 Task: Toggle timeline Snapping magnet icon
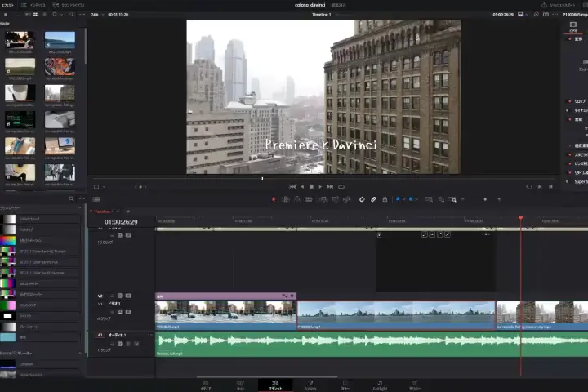[x=362, y=199]
